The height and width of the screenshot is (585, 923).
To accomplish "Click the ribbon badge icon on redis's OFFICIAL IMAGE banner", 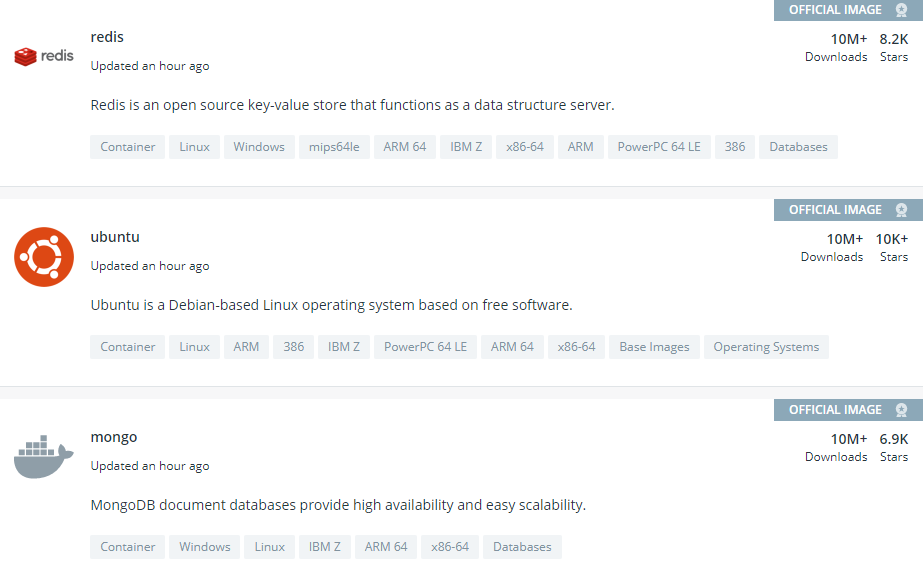I will point(903,10).
